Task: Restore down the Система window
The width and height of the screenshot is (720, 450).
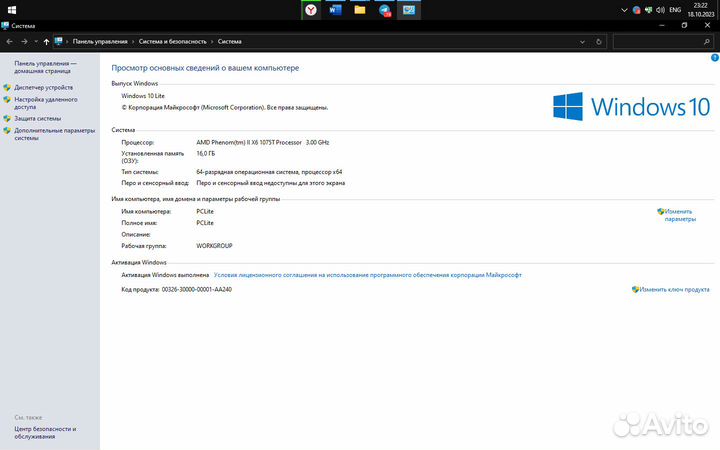Action: pyautogui.click(x=684, y=26)
